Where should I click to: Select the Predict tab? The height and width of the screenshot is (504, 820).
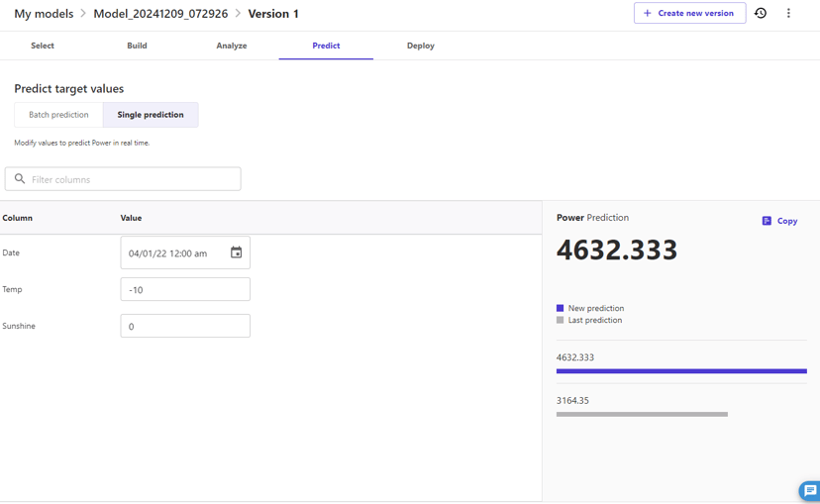[x=326, y=46]
